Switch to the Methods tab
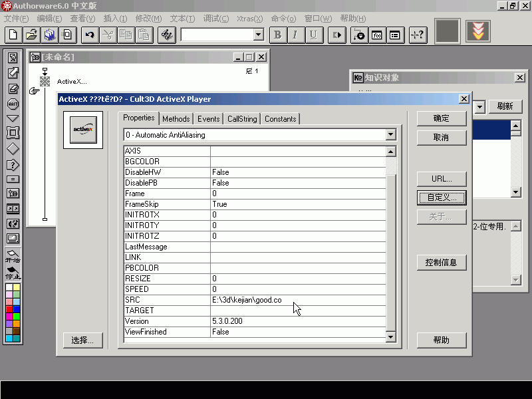This screenshot has height=399, width=532. [176, 119]
